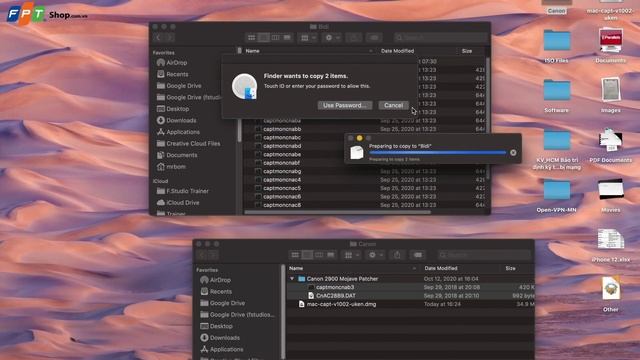Switch Canon window to icon view
This screenshot has width=640, height=360.
pos(295,255)
